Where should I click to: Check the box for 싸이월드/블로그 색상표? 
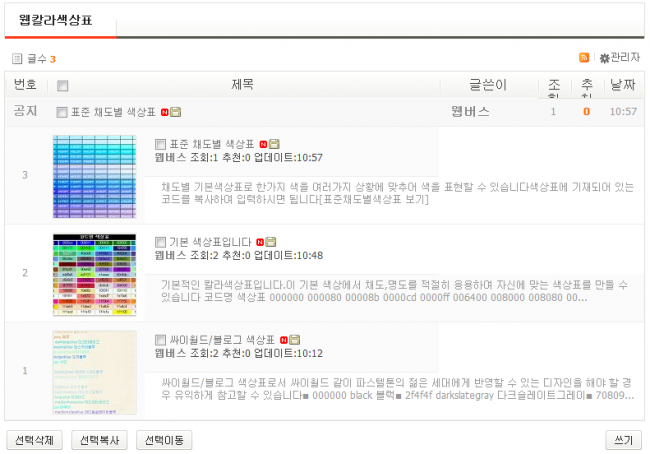point(160,340)
